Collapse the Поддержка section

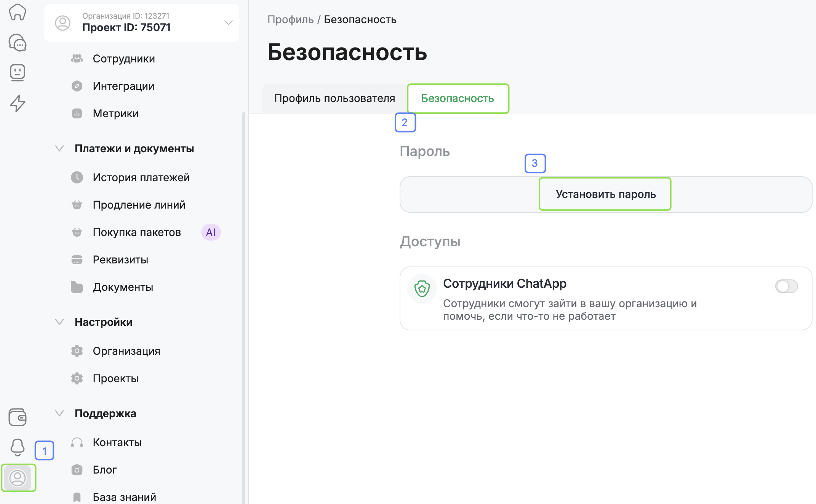[59, 413]
